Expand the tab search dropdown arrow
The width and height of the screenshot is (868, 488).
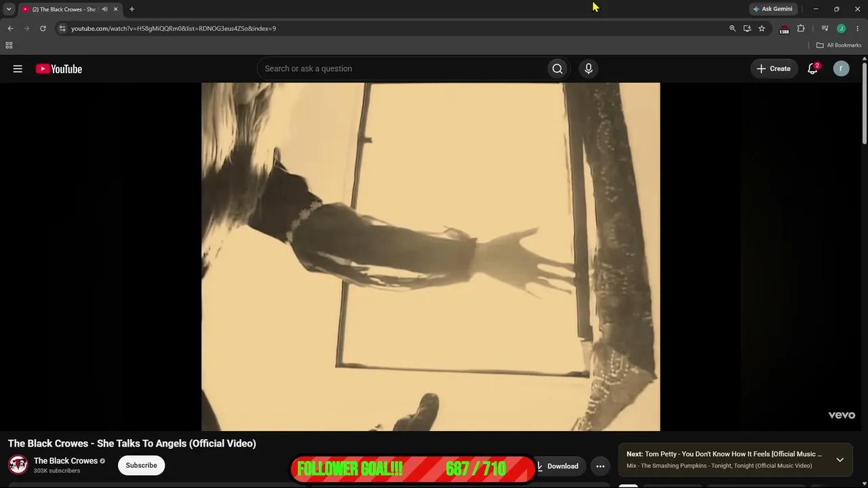tap(9, 9)
